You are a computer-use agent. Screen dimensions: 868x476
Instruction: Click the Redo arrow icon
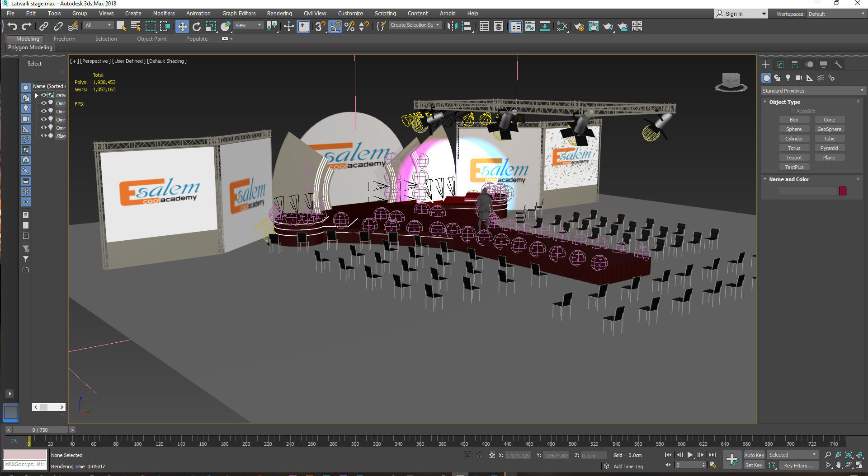[x=27, y=27]
